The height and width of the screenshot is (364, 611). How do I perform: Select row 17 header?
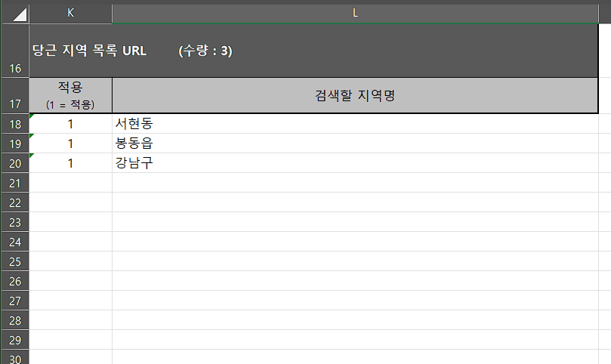[x=14, y=95]
